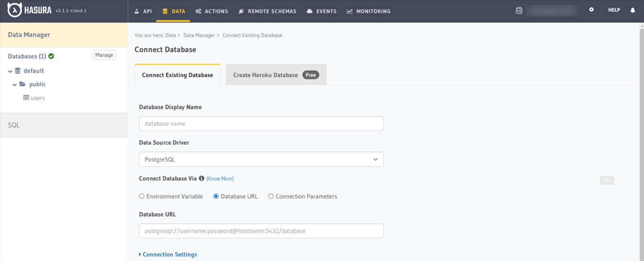Open the ACTIONS tab
This screenshot has width=644, height=261.
[212, 11]
